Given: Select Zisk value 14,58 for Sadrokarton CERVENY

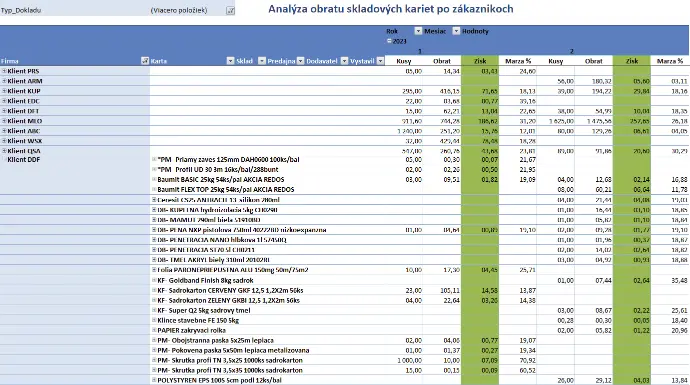Looking at the screenshot, I should click(x=489, y=290).
